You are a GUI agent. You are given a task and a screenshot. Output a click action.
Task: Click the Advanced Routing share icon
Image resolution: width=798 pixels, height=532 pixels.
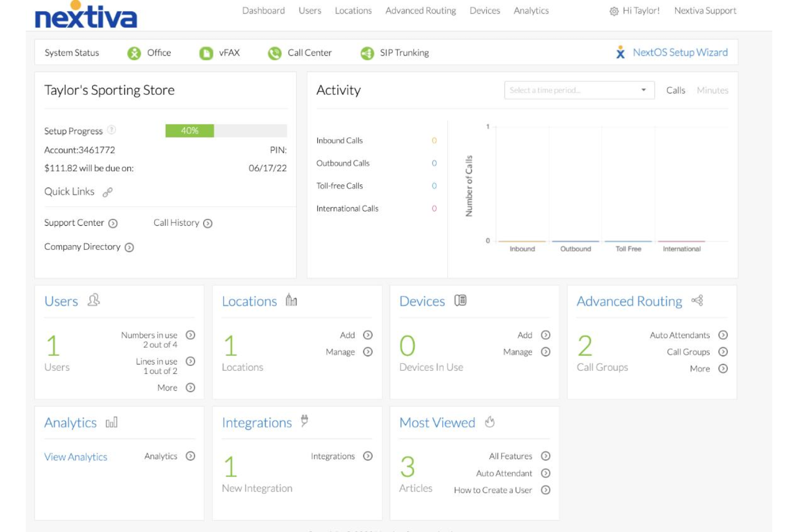point(697,300)
